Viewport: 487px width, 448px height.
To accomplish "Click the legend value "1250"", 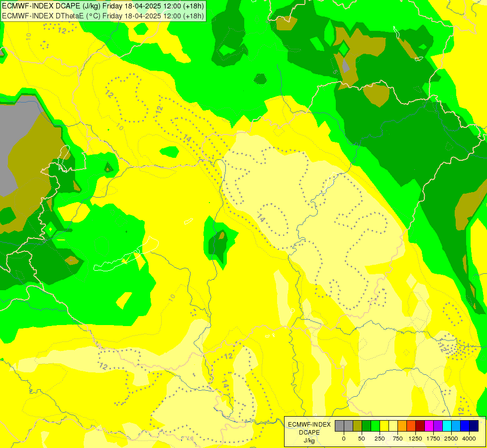I will pyautogui.click(x=415, y=439).
